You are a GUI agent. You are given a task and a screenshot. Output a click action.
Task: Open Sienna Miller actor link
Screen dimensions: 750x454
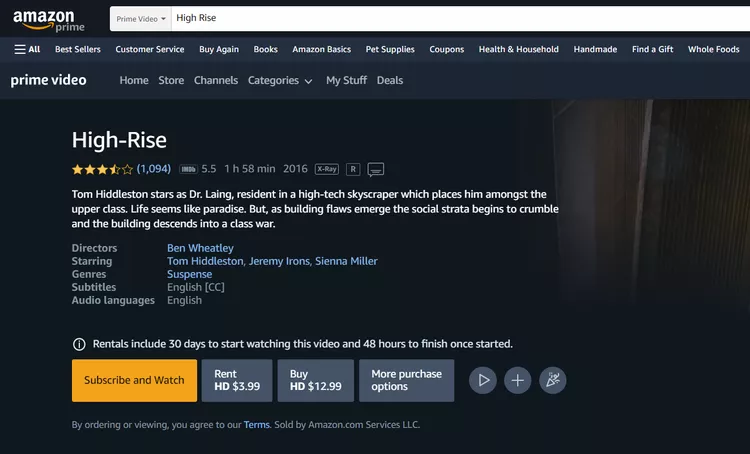346,261
